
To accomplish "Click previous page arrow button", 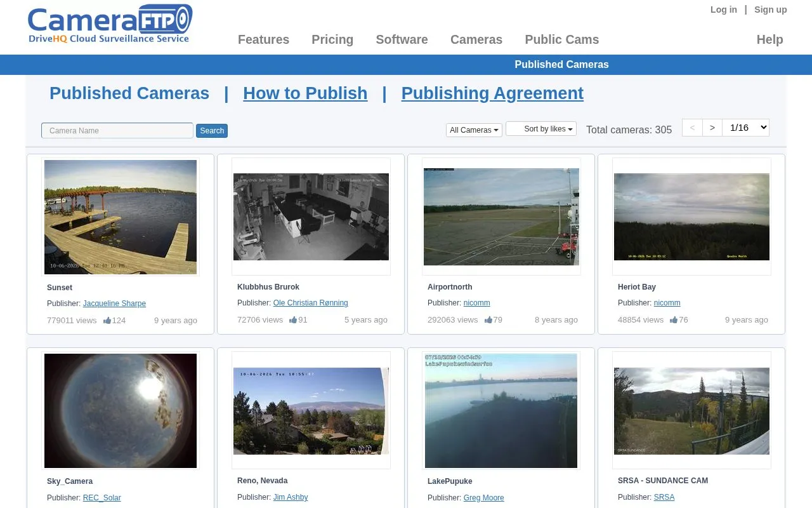I will 692,128.
